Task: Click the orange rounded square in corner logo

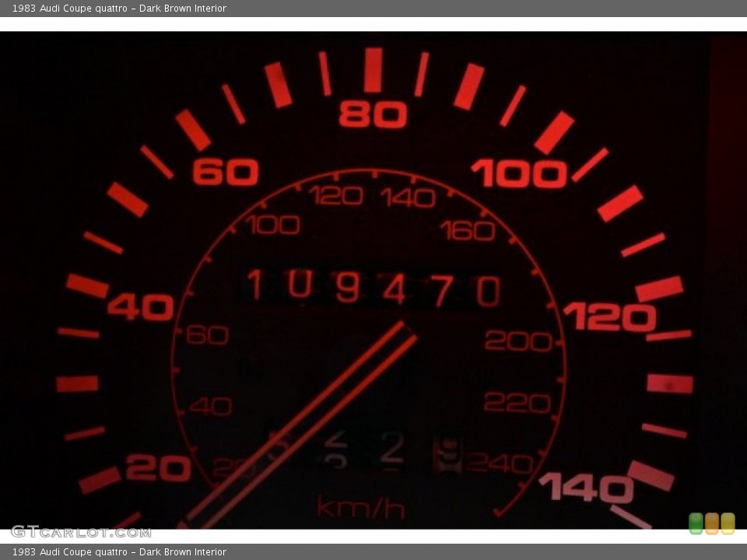Action: click(x=712, y=523)
